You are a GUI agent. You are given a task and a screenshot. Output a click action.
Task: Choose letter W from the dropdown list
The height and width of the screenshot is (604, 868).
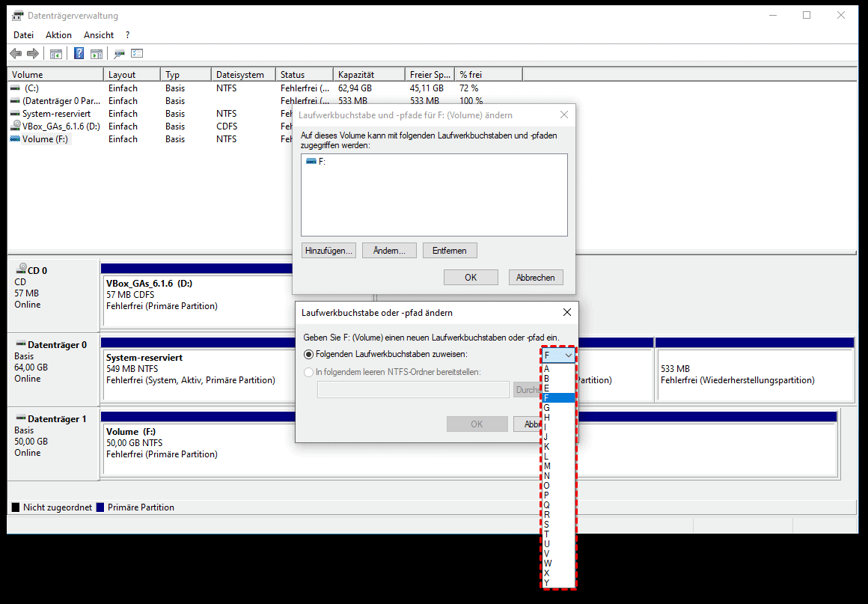tap(558, 563)
